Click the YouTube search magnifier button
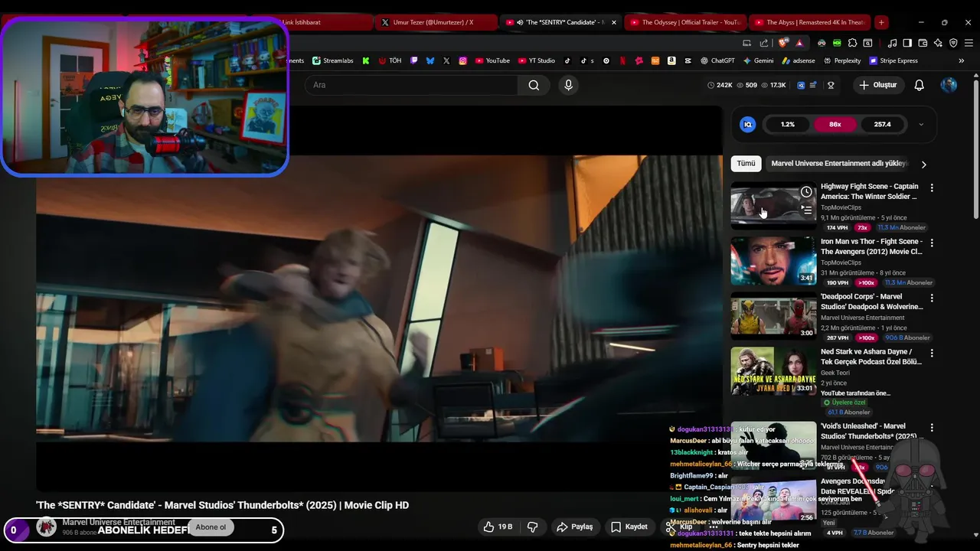The image size is (980, 551). pos(534,85)
